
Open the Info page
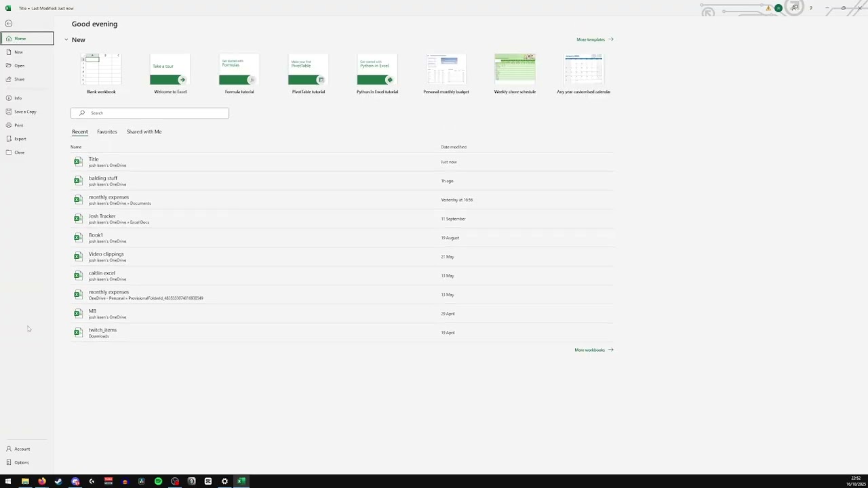27,98
